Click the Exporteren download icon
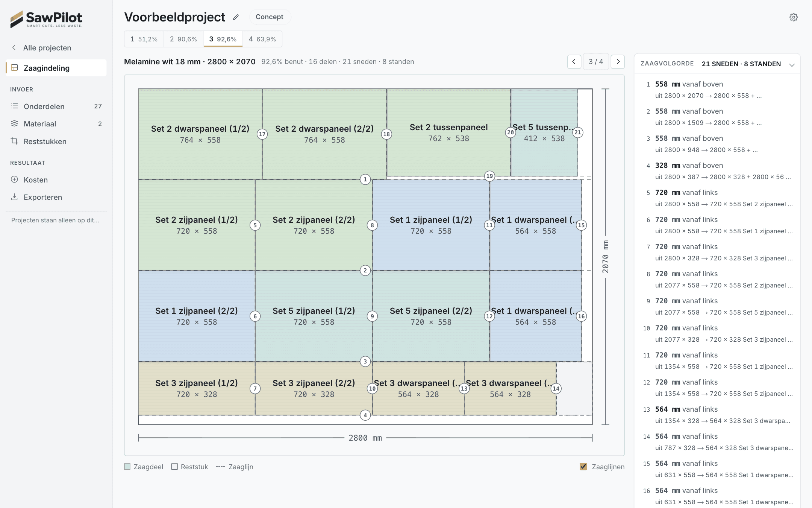 pyautogui.click(x=14, y=197)
